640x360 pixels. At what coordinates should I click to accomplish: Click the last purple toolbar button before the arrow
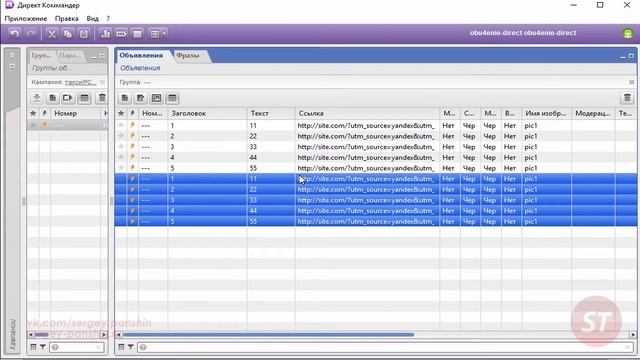click(155, 34)
